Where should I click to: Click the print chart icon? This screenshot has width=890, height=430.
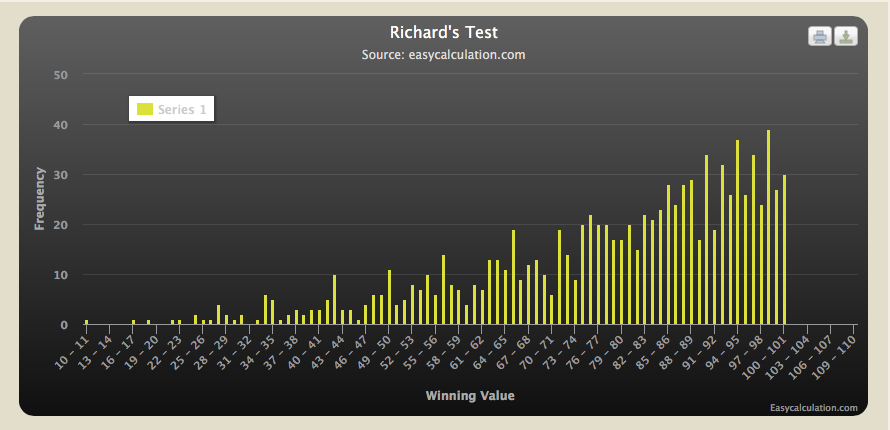tap(819, 37)
